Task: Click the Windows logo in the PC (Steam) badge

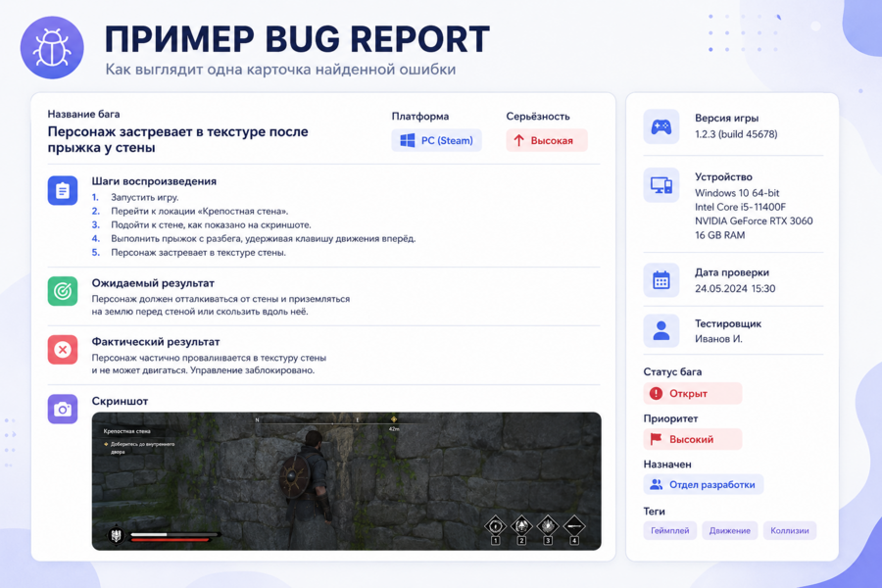Action: click(408, 140)
